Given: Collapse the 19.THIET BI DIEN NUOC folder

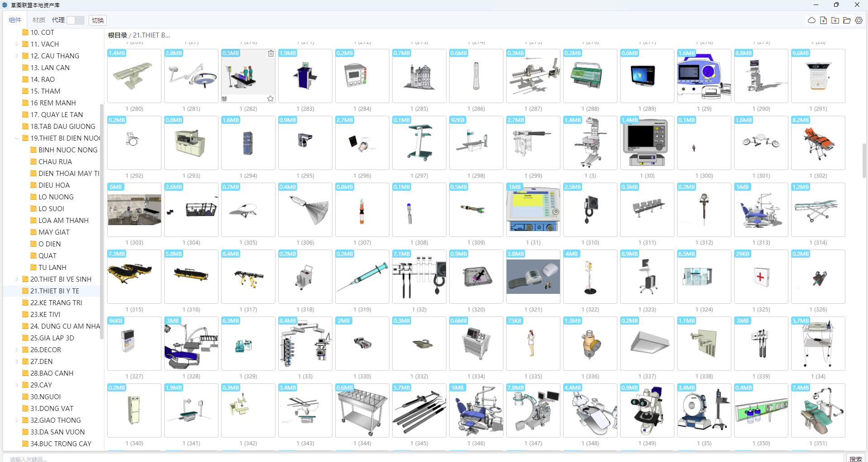Looking at the screenshot, I should (17, 138).
